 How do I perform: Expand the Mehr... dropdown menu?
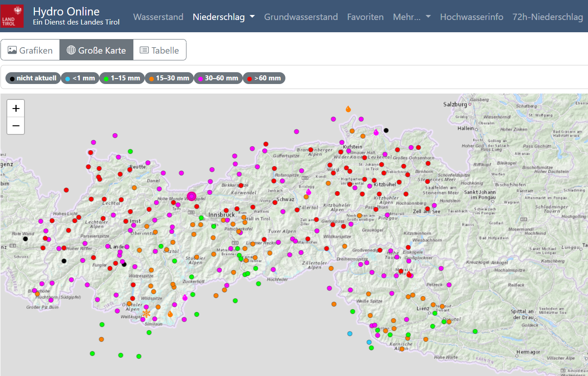[x=412, y=17]
